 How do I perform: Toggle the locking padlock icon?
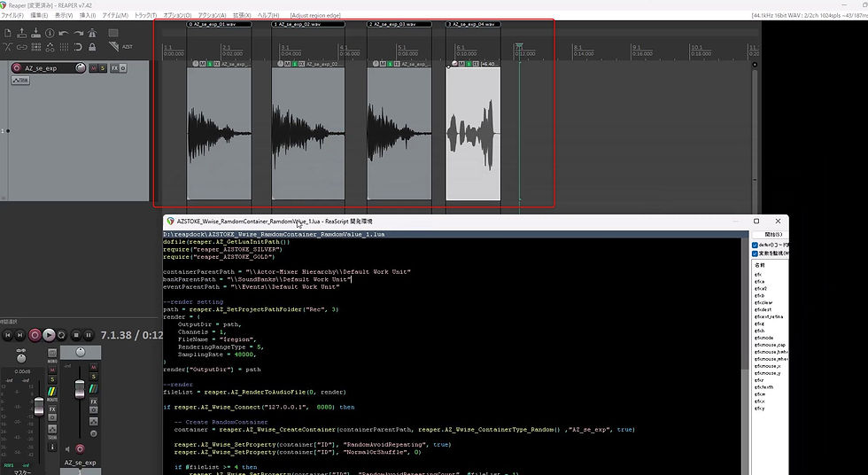pyautogui.click(x=92, y=47)
